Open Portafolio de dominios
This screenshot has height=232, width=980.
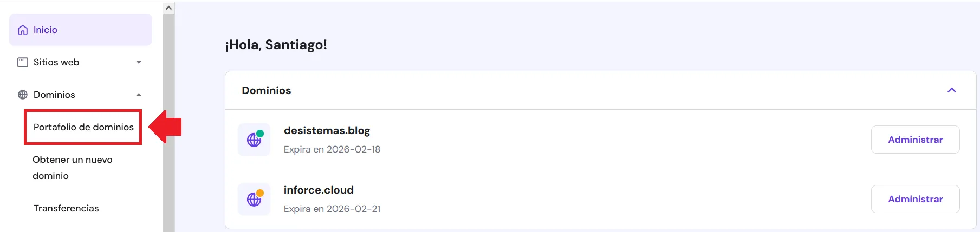tap(83, 127)
